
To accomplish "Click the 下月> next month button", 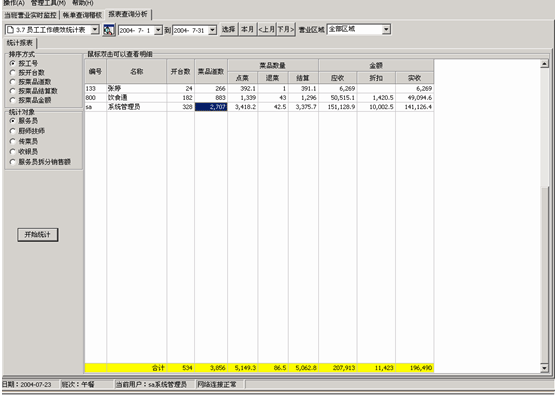I will (286, 29).
